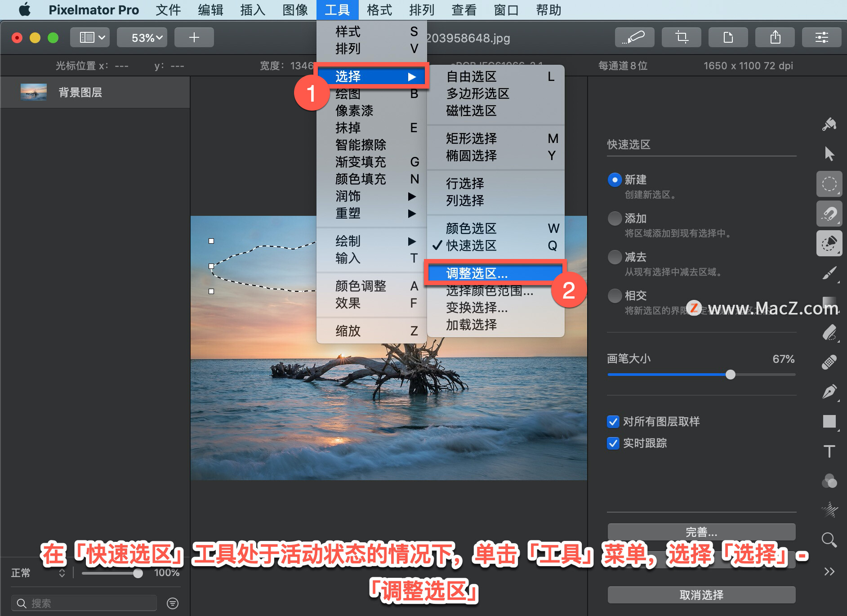Click the layer 搜索 search field
The image size is (847, 616).
pos(84,603)
